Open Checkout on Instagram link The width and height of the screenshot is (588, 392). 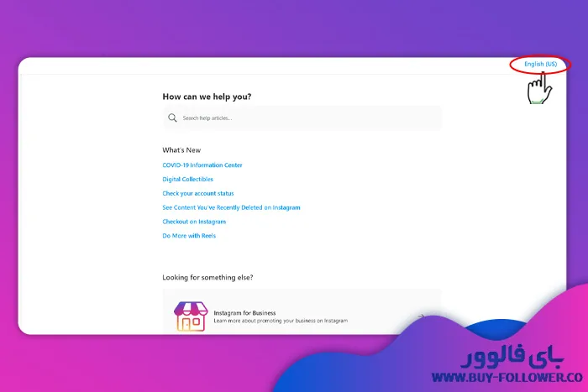(x=194, y=222)
